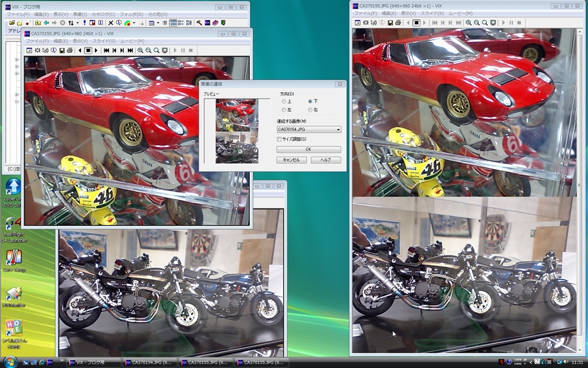Click the plain magnifier icon in 640×960 viewer
This screenshot has width=588, height=368.
pos(485,23)
